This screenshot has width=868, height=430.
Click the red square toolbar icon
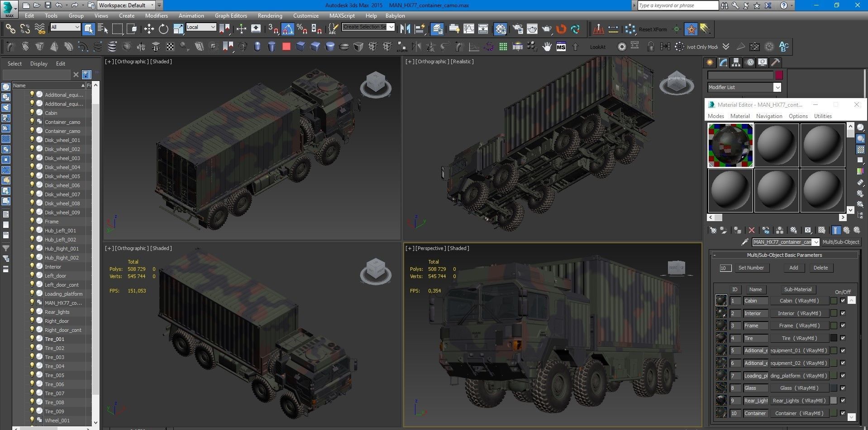pos(286,47)
